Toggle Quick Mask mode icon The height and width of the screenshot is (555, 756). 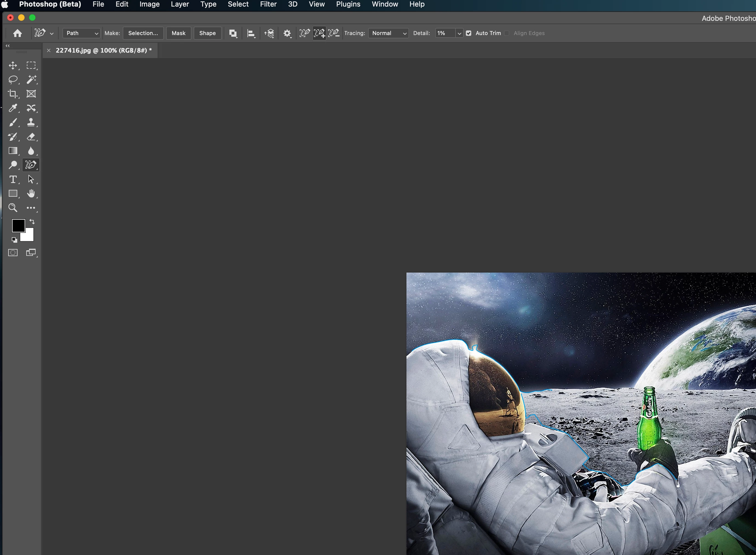(13, 253)
